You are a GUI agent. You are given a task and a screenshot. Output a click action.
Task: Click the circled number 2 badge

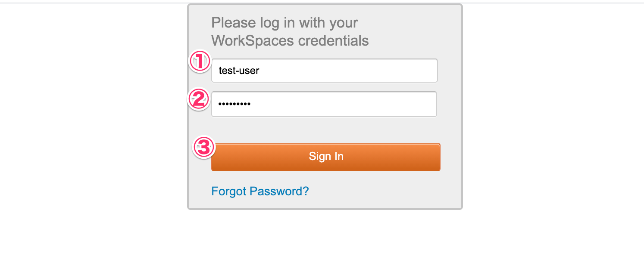[198, 100]
